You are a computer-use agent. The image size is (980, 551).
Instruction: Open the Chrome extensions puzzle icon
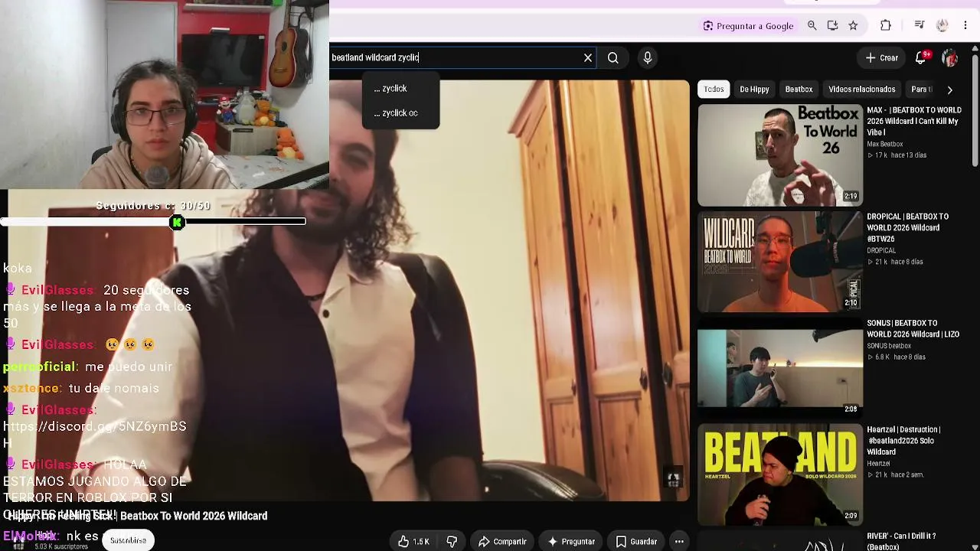pyautogui.click(x=886, y=25)
